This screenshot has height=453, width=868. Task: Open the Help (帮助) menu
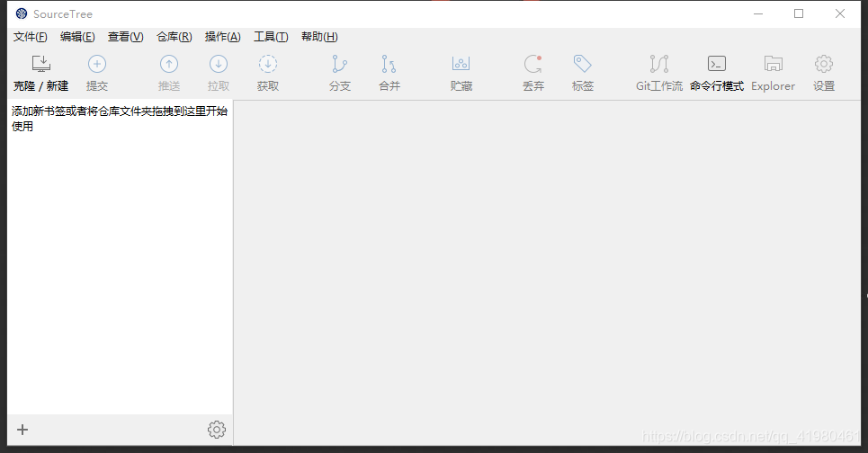(x=319, y=37)
